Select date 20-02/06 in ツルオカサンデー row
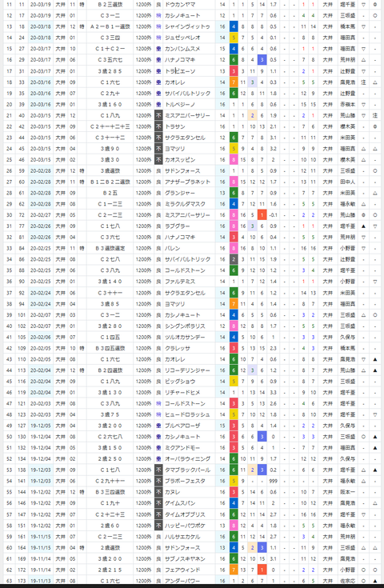This screenshot has width=384, height=588. [x=41, y=337]
